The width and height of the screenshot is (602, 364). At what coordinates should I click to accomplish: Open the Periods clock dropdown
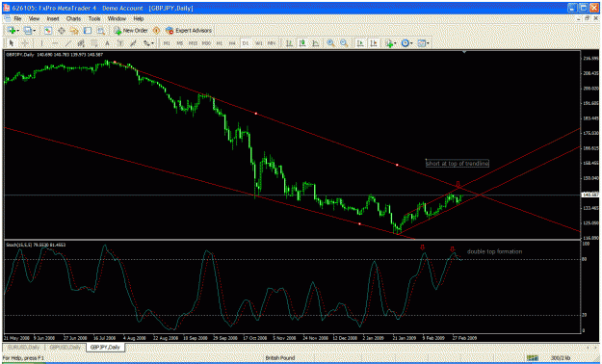[406, 43]
